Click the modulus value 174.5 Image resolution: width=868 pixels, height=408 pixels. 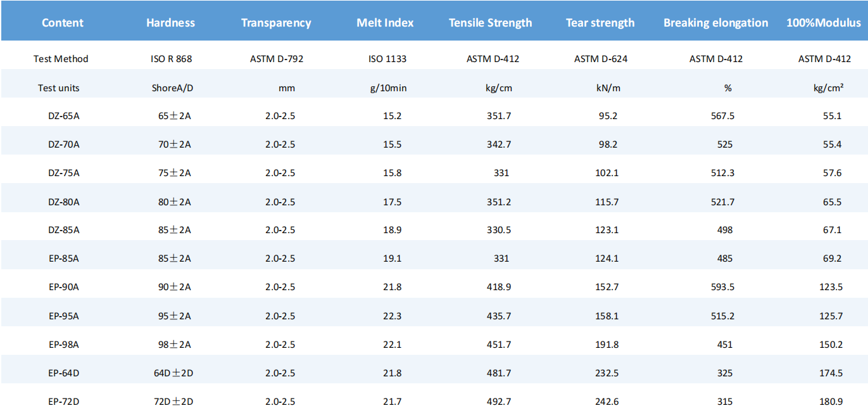831,373
